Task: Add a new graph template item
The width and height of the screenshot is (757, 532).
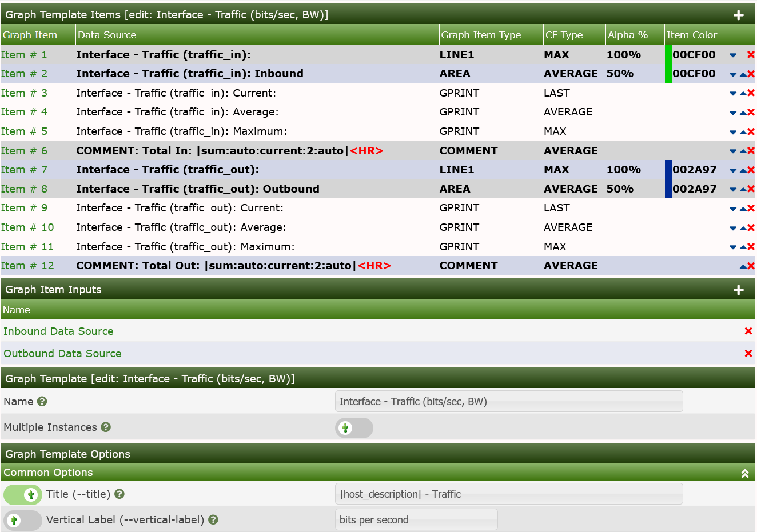Action: 739,14
